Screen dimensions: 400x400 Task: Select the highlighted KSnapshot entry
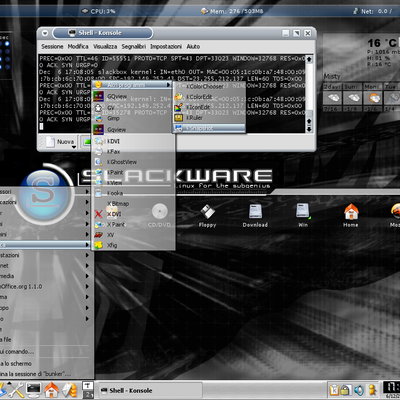coord(209,128)
